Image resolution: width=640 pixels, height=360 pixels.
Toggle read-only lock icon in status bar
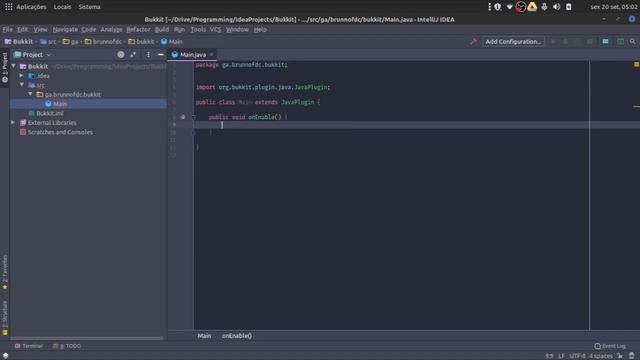tap(620, 356)
